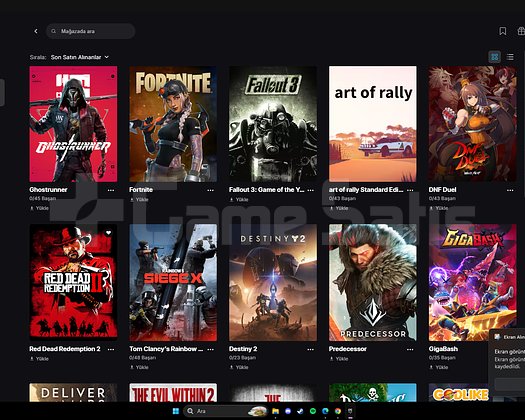Viewport: 525px width, 420px height.
Task: Click 'Yükle' install under Red Dead Redemption 2
Action: (40, 358)
